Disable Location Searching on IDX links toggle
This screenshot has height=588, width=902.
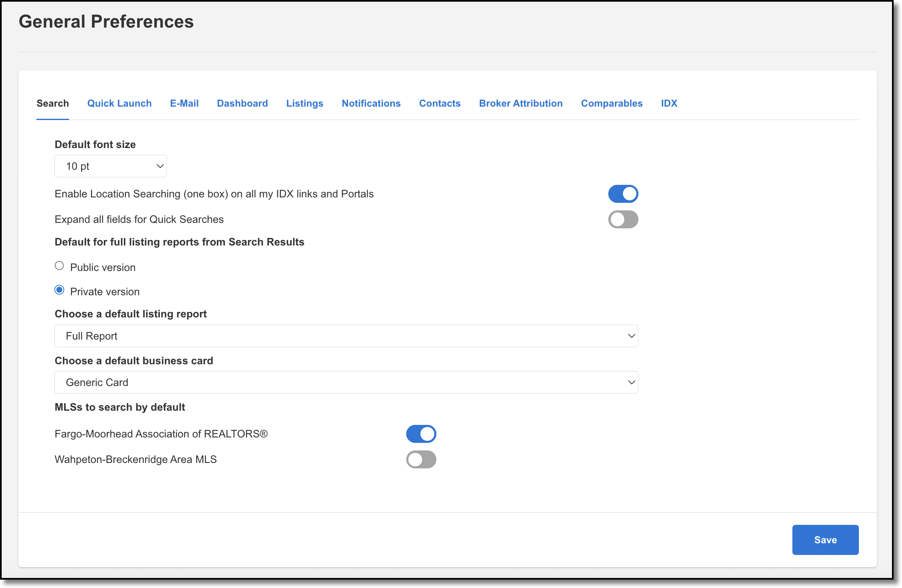pyautogui.click(x=623, y=194)
